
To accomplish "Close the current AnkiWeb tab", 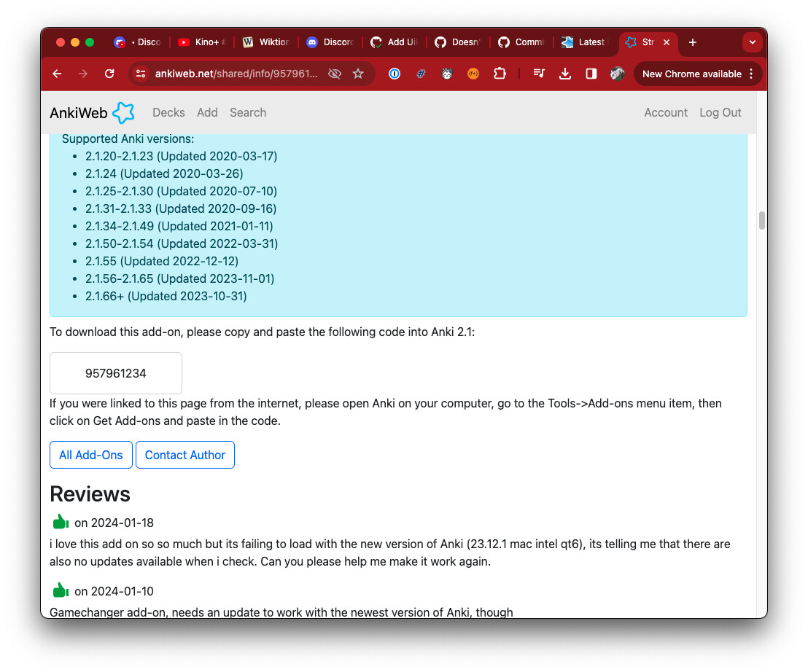I will (x=667, y=42).
